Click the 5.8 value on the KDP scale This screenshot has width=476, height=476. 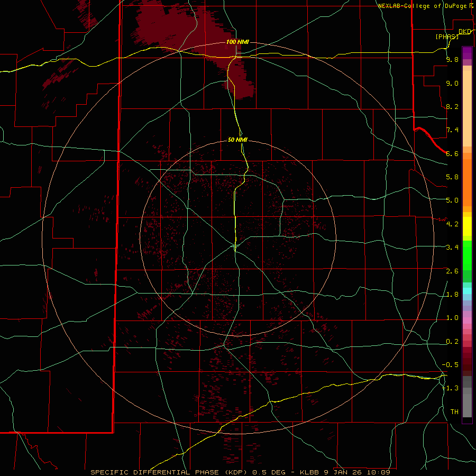[x=452, y=177]
